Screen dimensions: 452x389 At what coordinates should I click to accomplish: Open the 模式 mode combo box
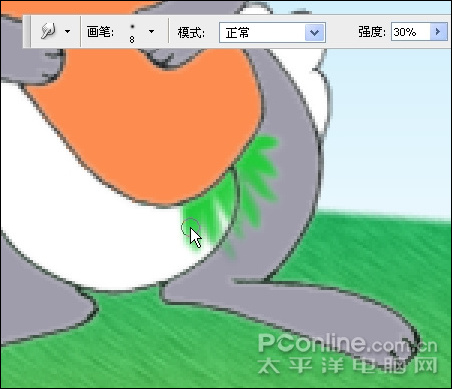click(272, 33)
